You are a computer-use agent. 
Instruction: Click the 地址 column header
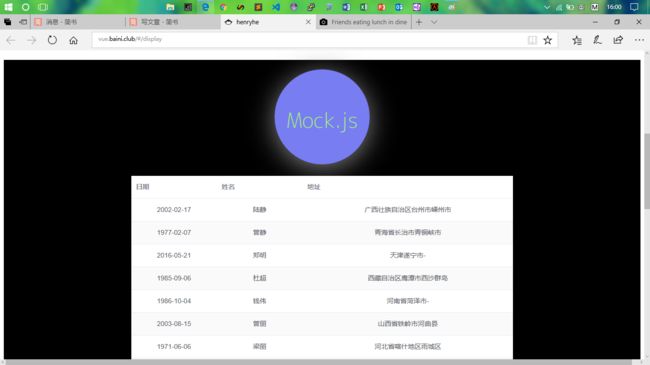coord(313,187)
